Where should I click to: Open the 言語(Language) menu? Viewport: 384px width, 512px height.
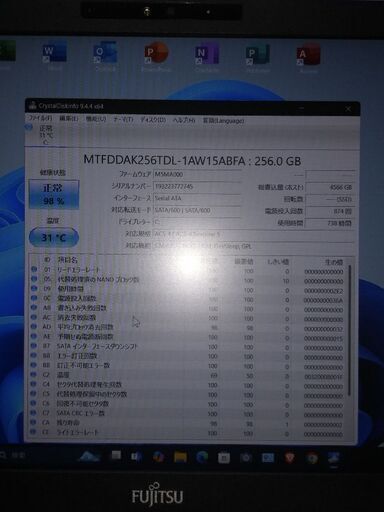(x=223, y=121)
